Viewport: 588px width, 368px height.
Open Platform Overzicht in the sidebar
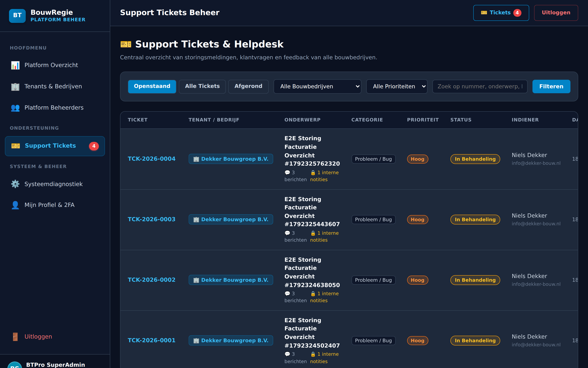tap(55, 65)
